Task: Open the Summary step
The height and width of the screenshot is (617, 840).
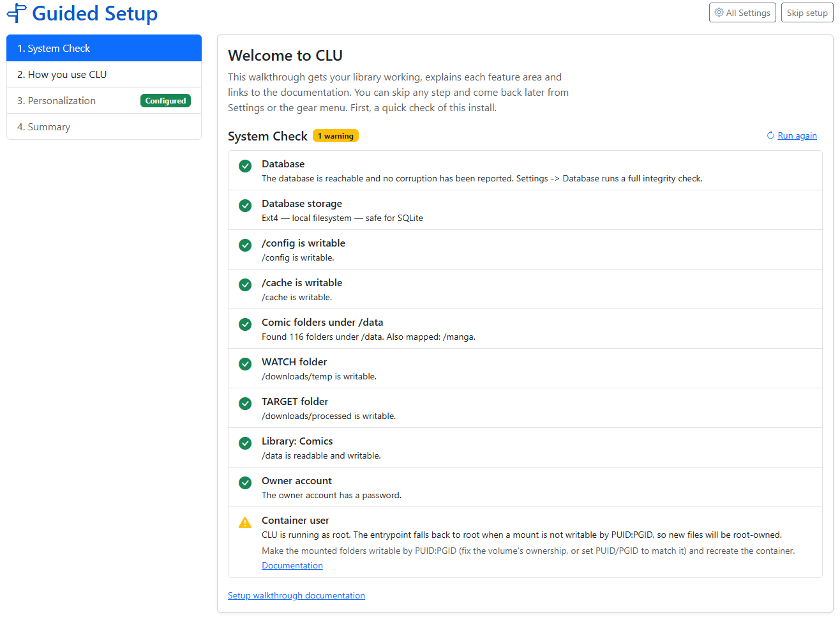Action: tap(104, 126)
